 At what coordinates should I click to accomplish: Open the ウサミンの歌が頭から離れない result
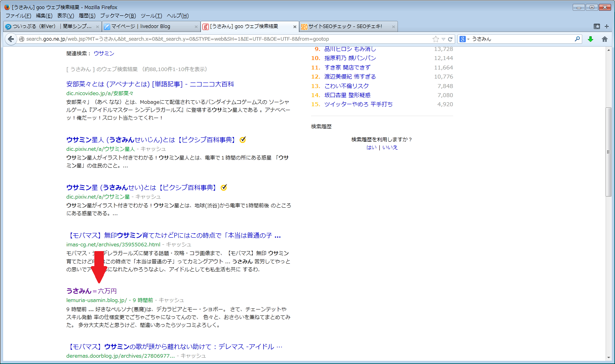174,347
